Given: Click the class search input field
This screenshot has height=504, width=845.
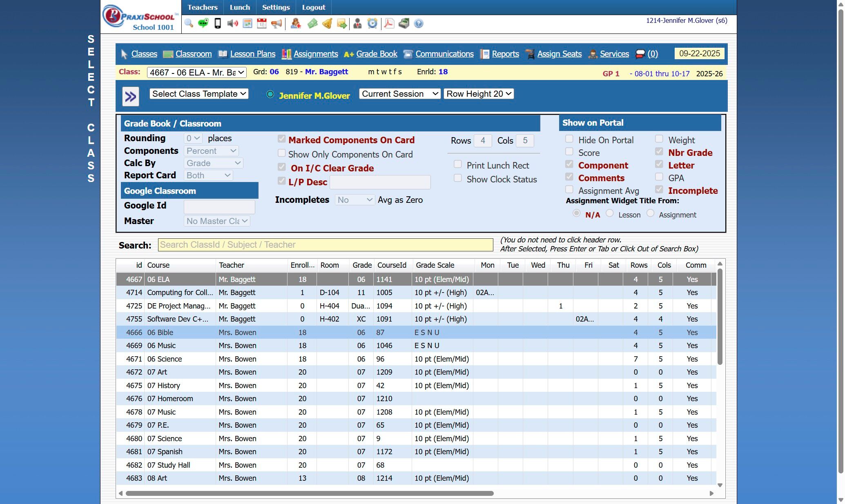Looking at the screenshot, I should click(x=325, y=245).
